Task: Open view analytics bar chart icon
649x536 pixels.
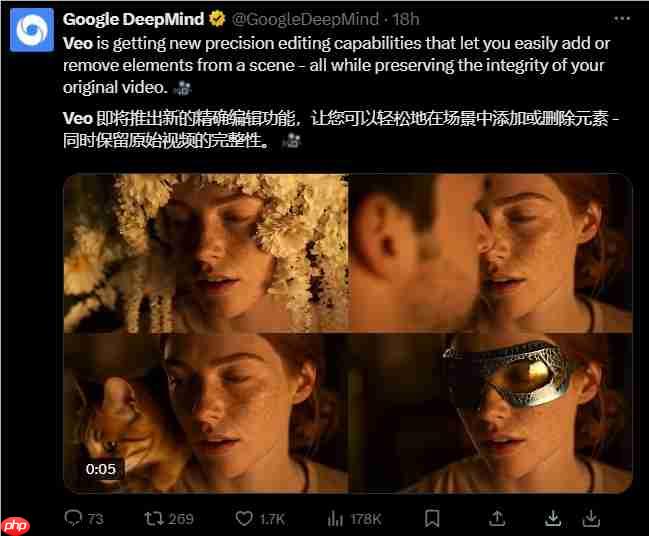Action: 336,518
